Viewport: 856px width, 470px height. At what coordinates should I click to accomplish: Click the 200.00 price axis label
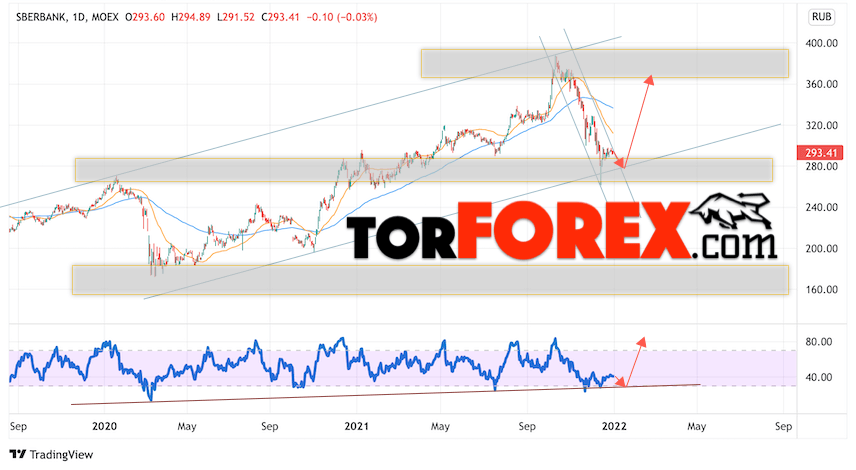tap(822, 248)
